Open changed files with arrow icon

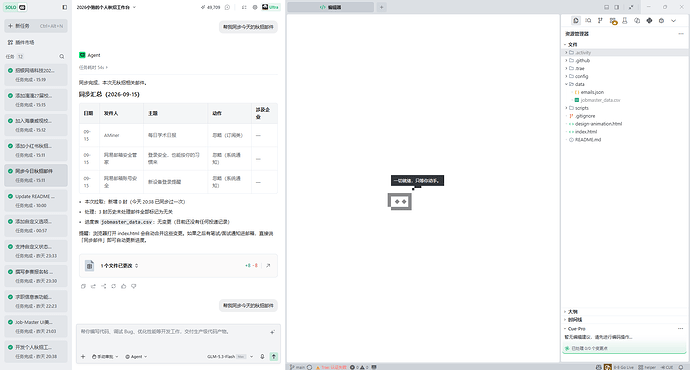pyautogui.click(x=268, y=266)
